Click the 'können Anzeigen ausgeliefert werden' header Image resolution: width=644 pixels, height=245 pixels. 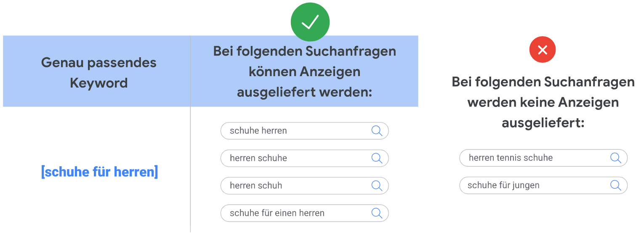pos(304,72)
